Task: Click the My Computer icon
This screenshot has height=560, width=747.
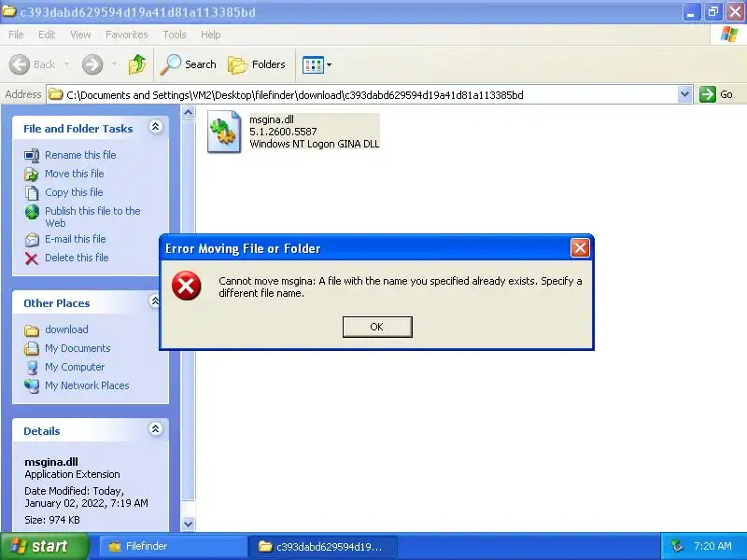Action: click(32, 367)
